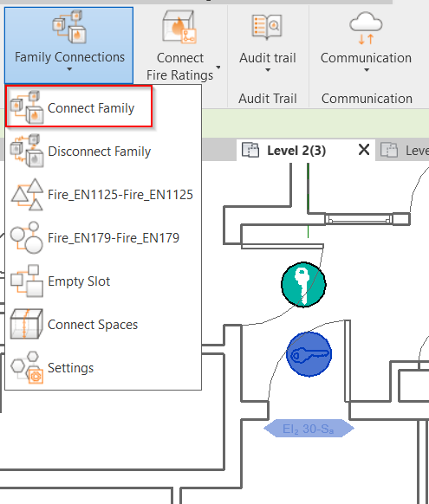Click the Family Connections ribbon icon
429x504 pixels.
tap(69, 26)
